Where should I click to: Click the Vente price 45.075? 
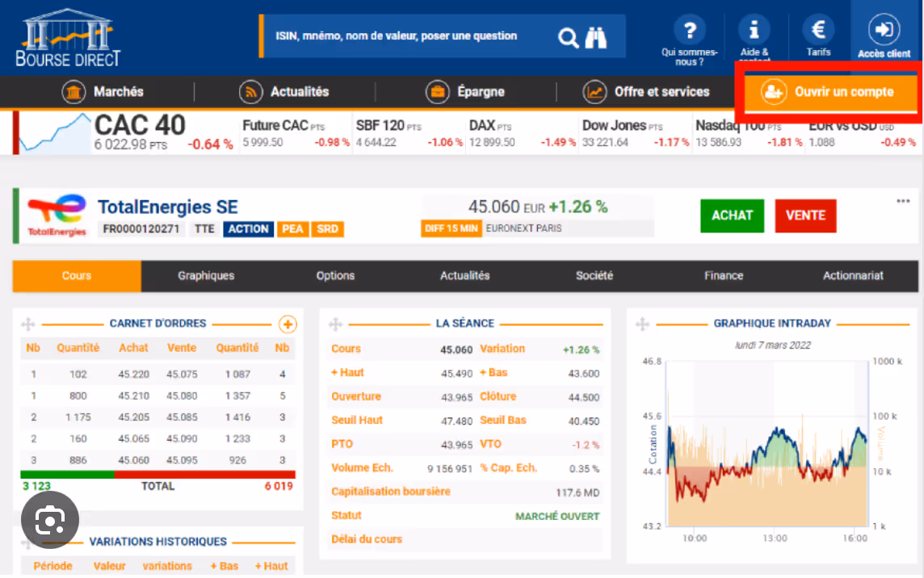[x=182, y=374]
